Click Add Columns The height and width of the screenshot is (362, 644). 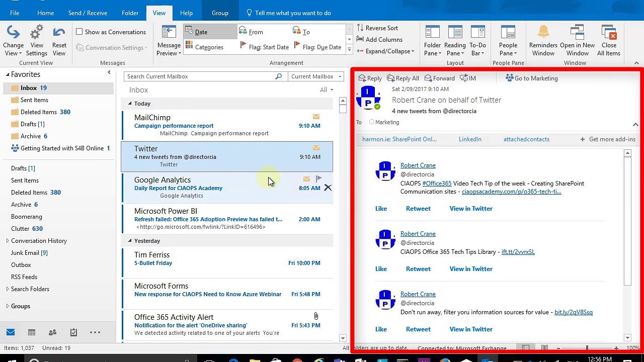point(379,40)
